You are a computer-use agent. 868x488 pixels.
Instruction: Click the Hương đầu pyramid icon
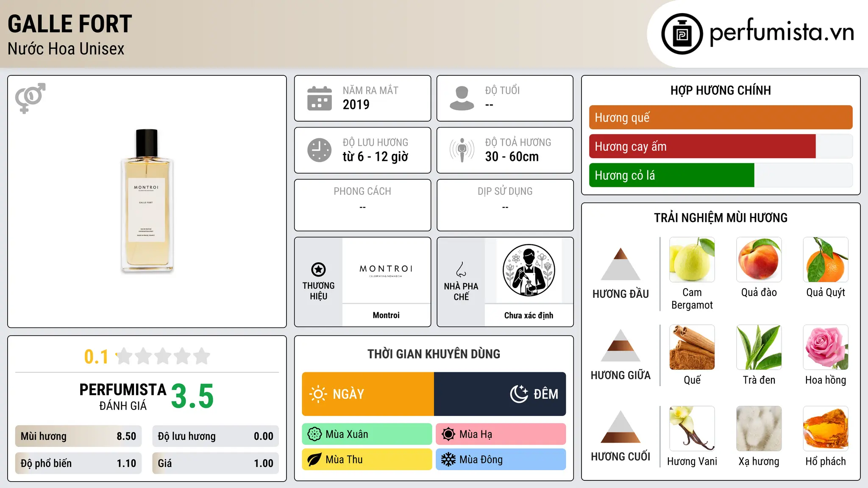point(620,264)
